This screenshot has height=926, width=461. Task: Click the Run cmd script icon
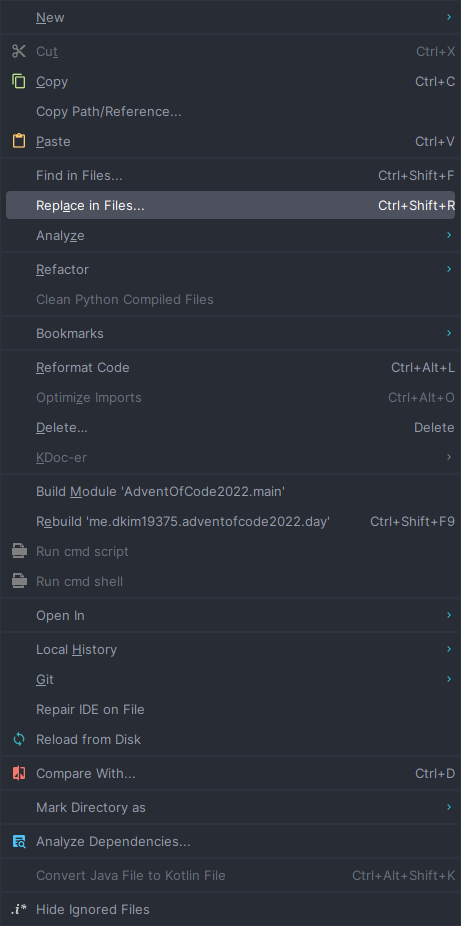coord(19,552)
